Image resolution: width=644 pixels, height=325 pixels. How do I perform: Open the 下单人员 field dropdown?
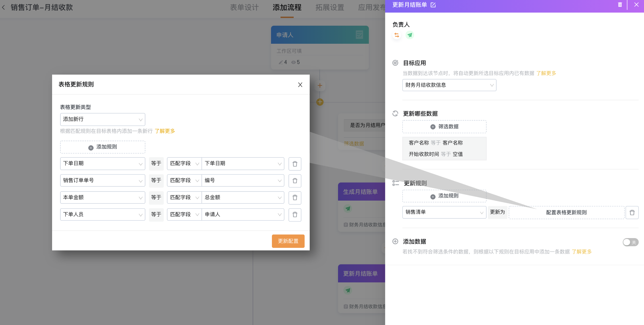click(102, 214)
